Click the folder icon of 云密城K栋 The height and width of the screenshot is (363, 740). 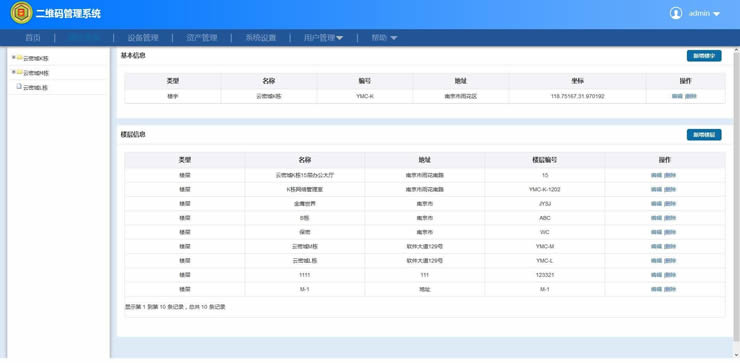coord(20,58)
